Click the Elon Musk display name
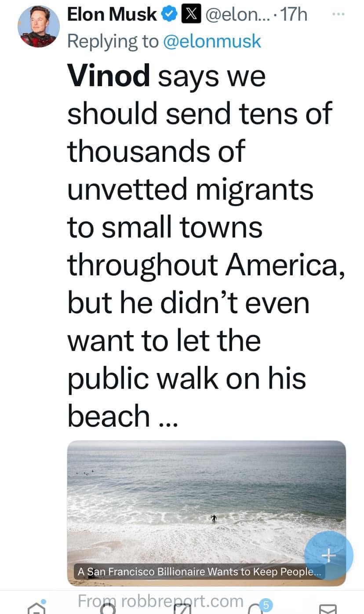This screenshot has height=614, width=364. [x=112, y=15]
